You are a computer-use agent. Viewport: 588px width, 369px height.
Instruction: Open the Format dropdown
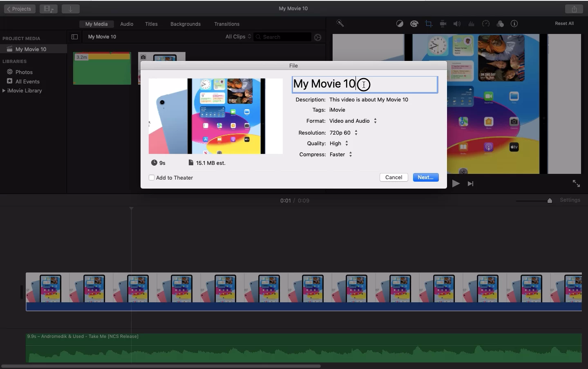353,121
